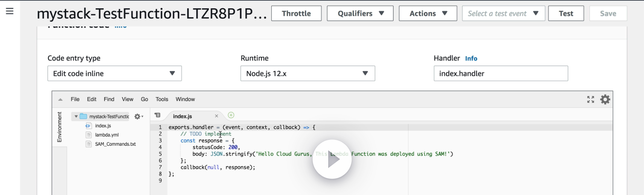Open the Code entry type dropdown
Screen dimensions: 644x195
[114, 74]
